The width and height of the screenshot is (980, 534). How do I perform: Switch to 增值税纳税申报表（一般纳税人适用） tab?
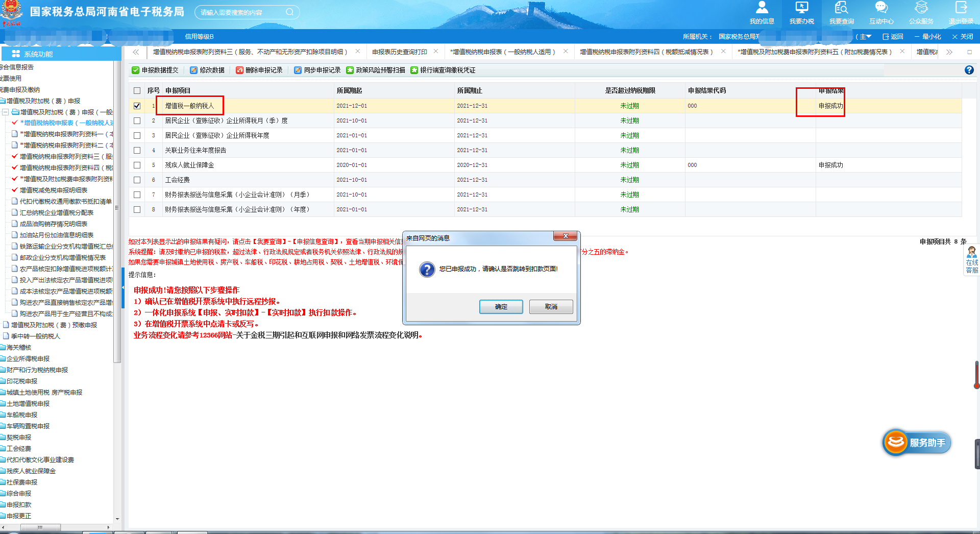(502, 52)
